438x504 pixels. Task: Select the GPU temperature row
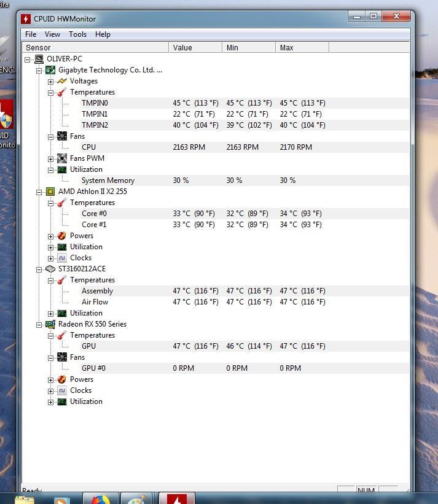click(216, 346)
